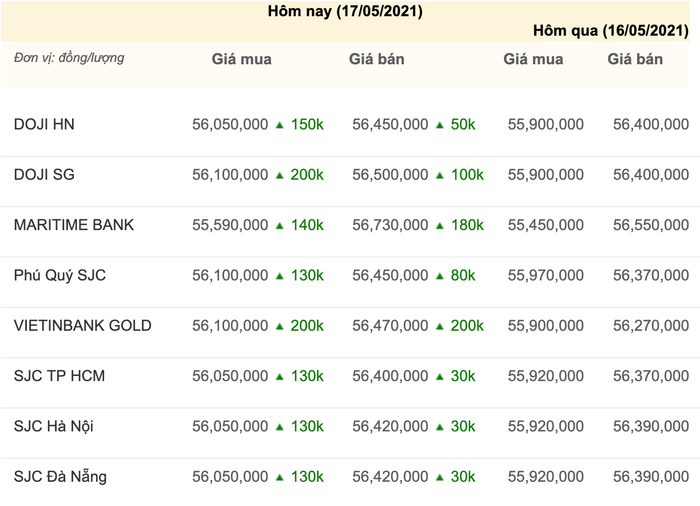700x506 pixels.
Task: Click the SJC Hà Nội row name
Action: (x=54, y=426)
